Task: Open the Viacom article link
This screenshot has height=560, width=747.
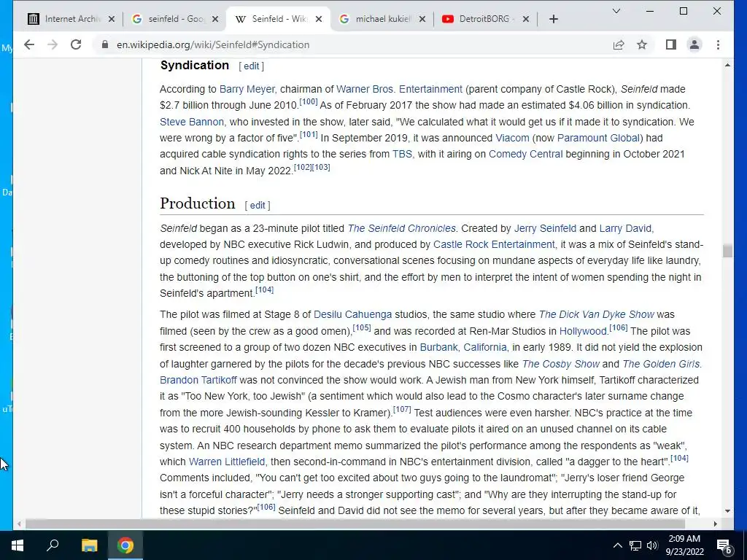Action: click(512, 138)
